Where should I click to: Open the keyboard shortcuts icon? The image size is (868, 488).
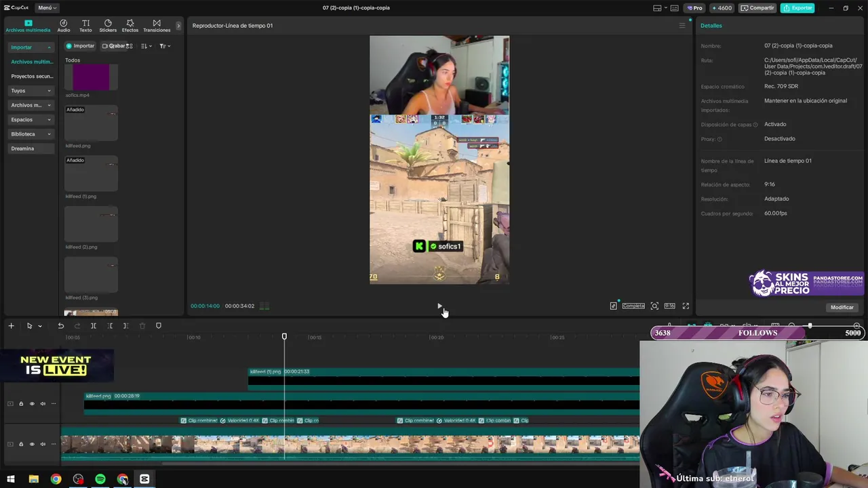(674, 8)
